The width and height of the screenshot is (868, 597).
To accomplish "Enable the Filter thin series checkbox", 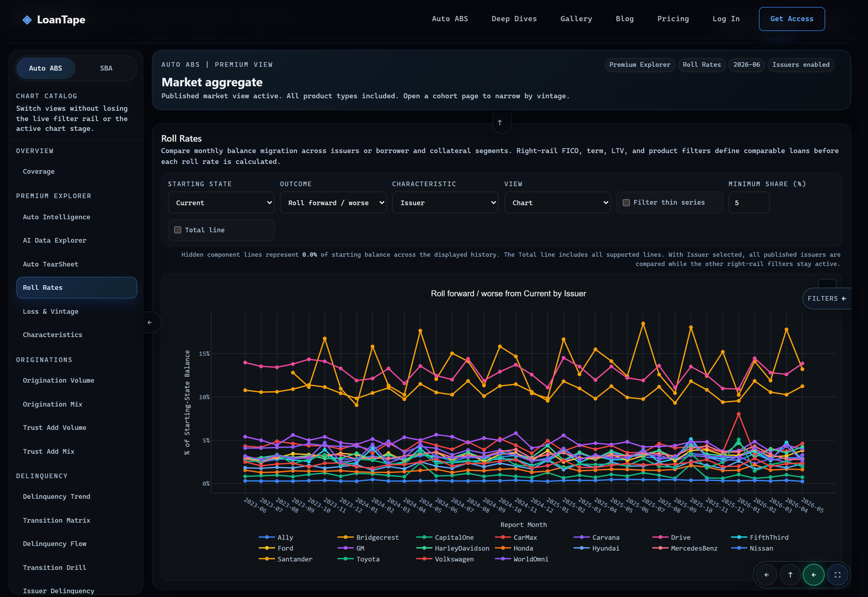I will click(626, 202).
